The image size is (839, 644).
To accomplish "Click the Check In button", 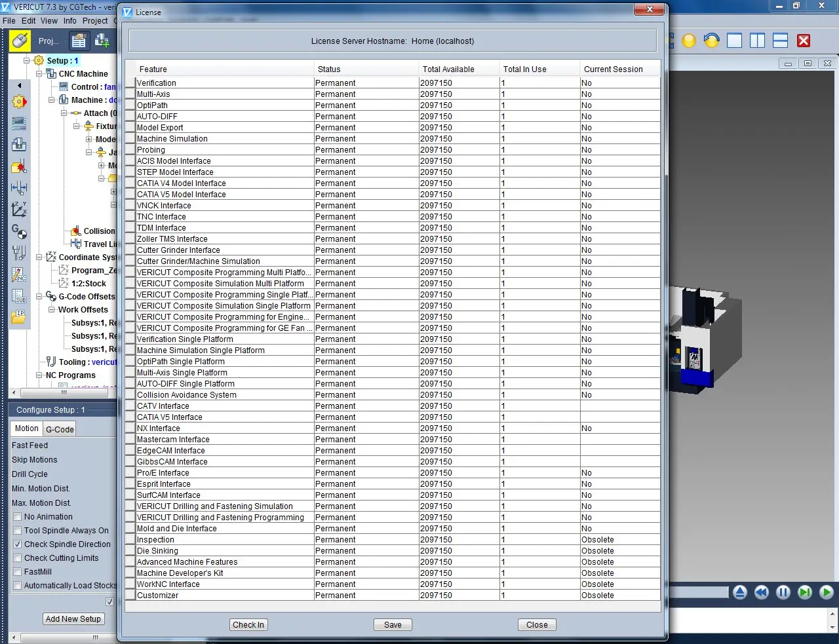I will point(248,625).
